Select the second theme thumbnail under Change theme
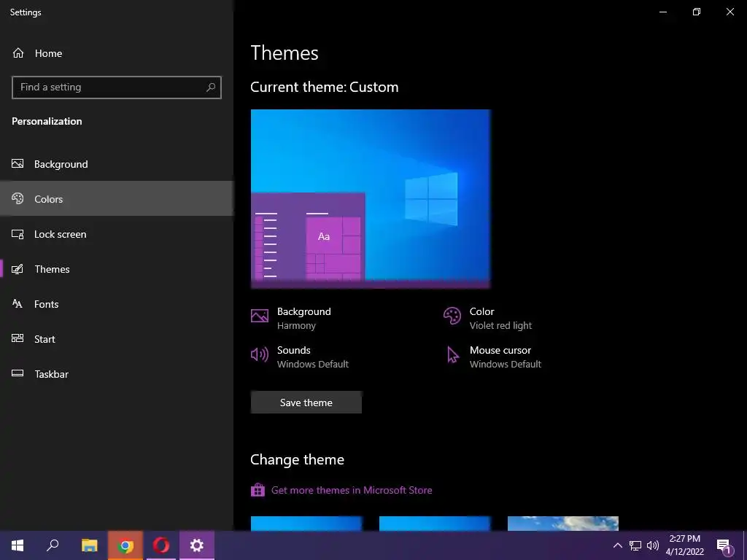 point(435,524)
